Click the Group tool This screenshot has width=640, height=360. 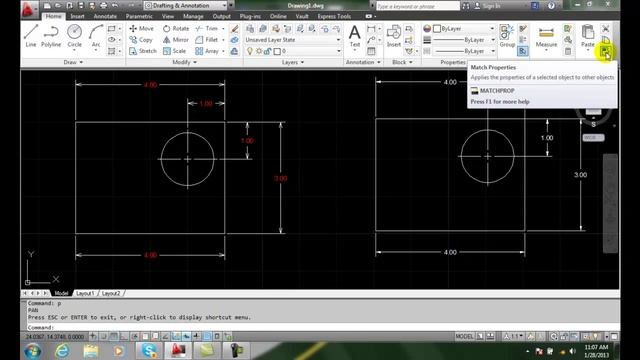(507, 36)
